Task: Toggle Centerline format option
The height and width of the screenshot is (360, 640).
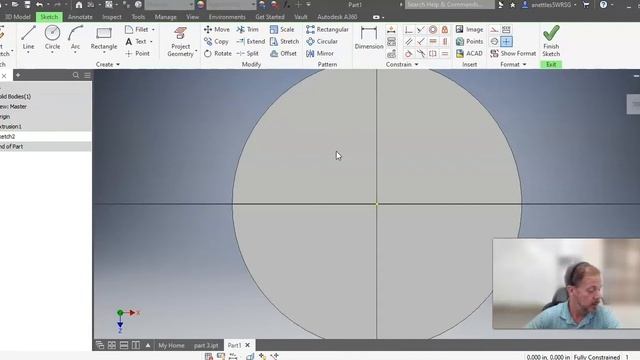Action: (494, 42)
